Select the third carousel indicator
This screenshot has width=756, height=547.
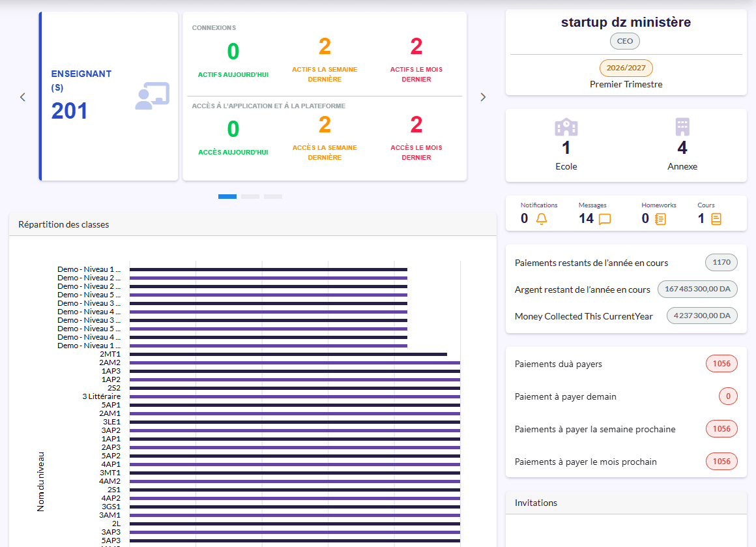273,196
